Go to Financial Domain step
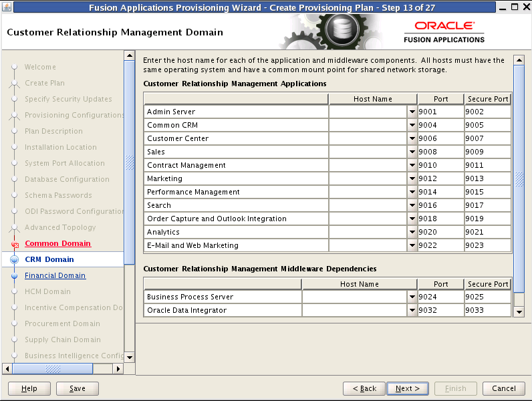The width and height of the screenshot is (532, 401). (x=55, y=275)
